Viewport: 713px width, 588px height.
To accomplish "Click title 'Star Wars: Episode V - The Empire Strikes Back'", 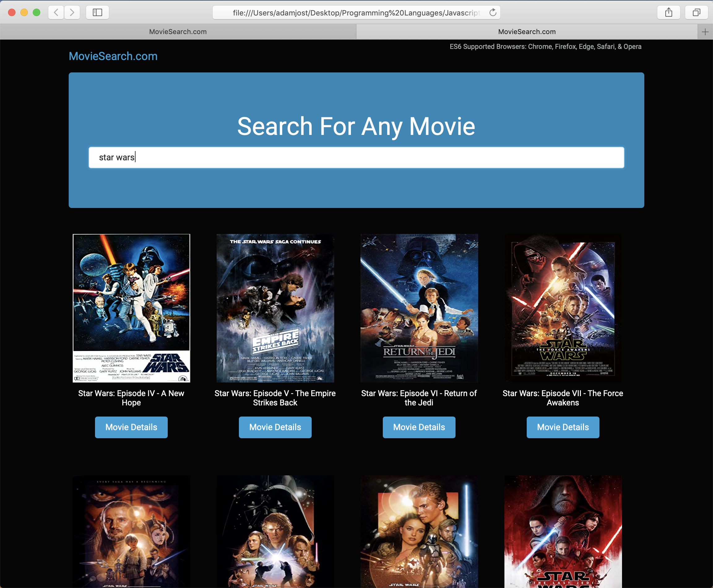I will click(275, 398).
